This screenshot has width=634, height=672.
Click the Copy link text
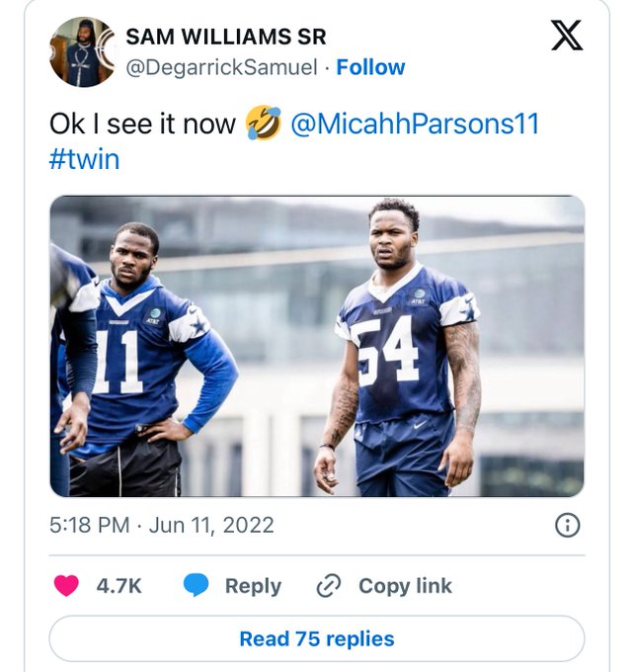pos(405,586)
